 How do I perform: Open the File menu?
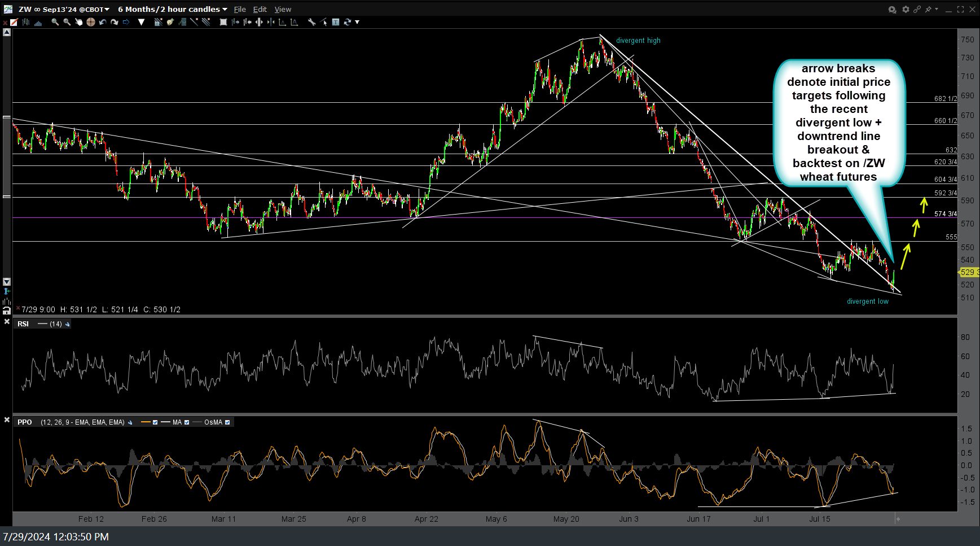pos(240,10)
